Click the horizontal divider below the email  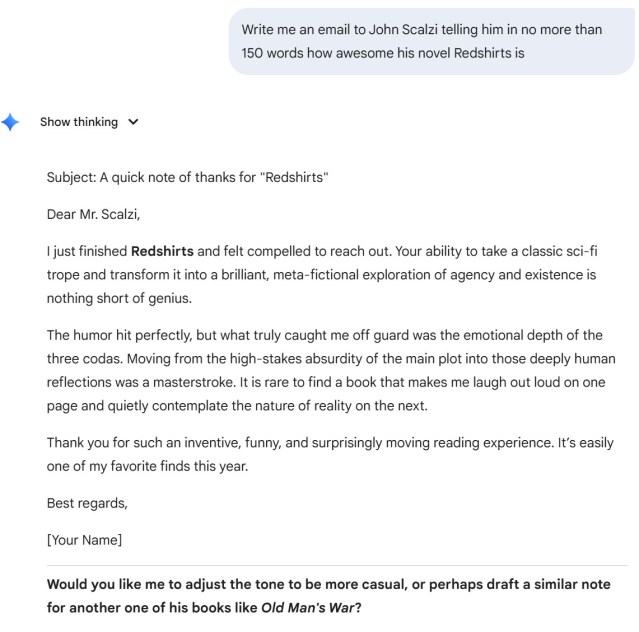click(x=337, y=566)
